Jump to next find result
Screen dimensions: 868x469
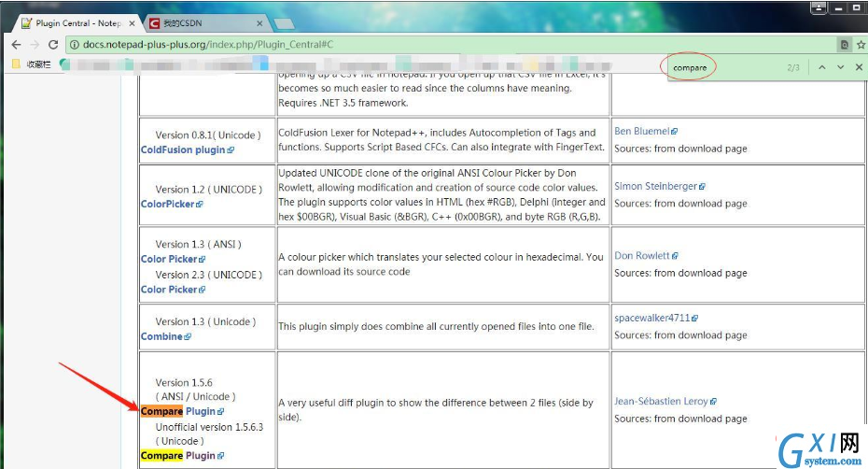[840, 67]
